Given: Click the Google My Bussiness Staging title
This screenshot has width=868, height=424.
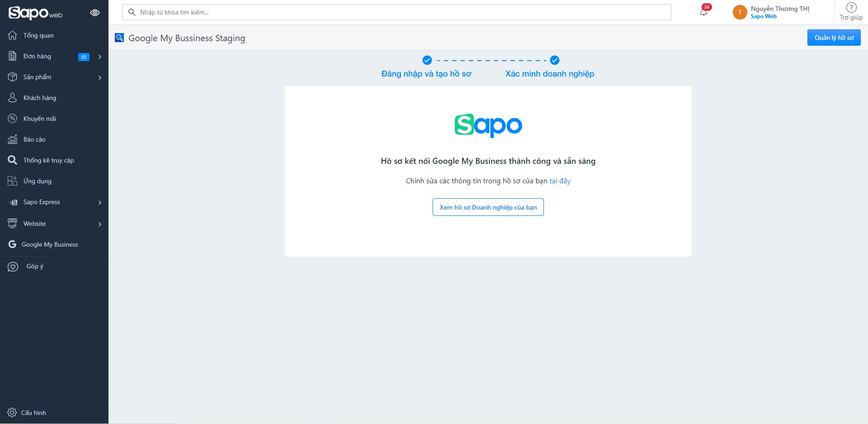Looking at the screenshot, I should click(x=187, y=38).
